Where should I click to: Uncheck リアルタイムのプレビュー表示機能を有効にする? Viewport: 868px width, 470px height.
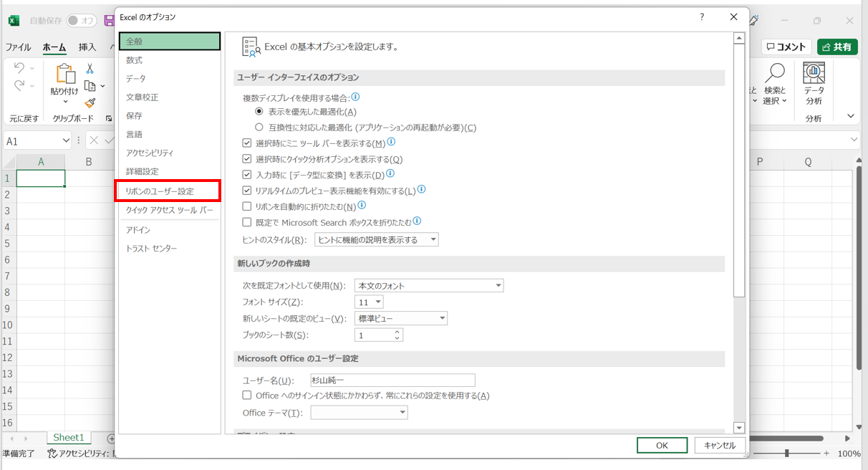(x=247, y=191)
